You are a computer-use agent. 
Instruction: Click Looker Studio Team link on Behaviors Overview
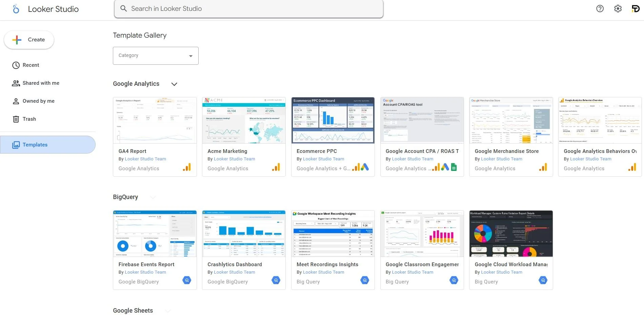591,159
